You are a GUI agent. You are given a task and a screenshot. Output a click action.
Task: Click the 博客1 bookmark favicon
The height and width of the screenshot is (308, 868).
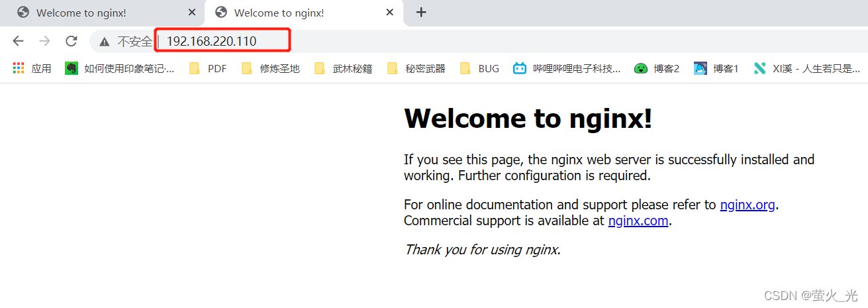click(700, 68)
